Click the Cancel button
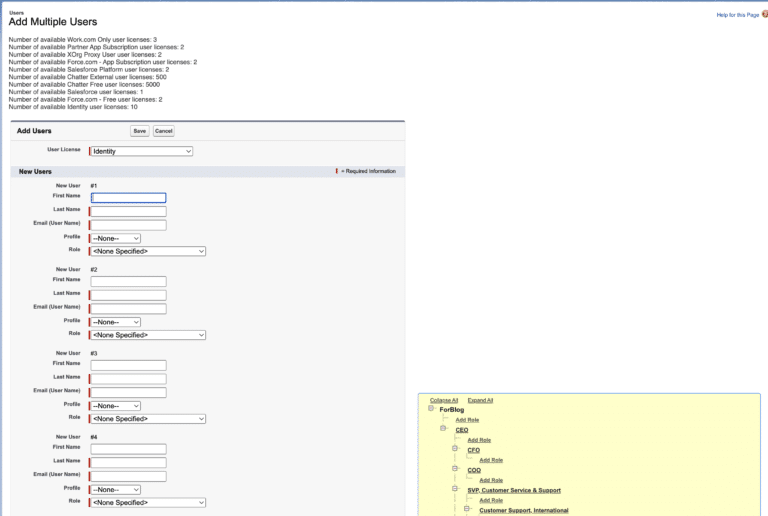 [x=164, y=131]
